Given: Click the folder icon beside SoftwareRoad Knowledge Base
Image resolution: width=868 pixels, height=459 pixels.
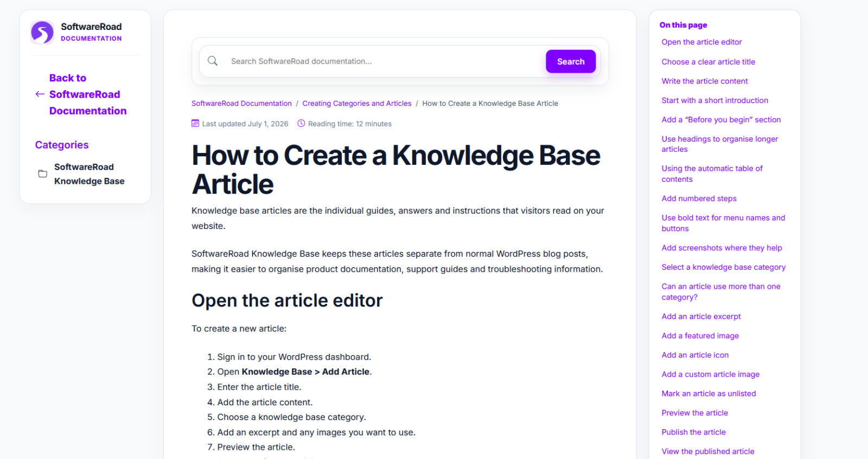Looking at the screenshot, I should 42,174.
